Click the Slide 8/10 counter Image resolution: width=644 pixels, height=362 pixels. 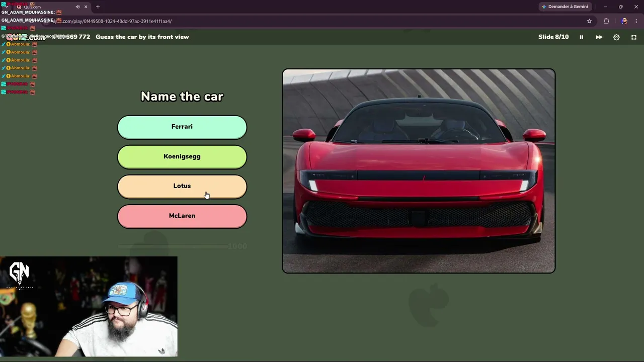point(553,37)
